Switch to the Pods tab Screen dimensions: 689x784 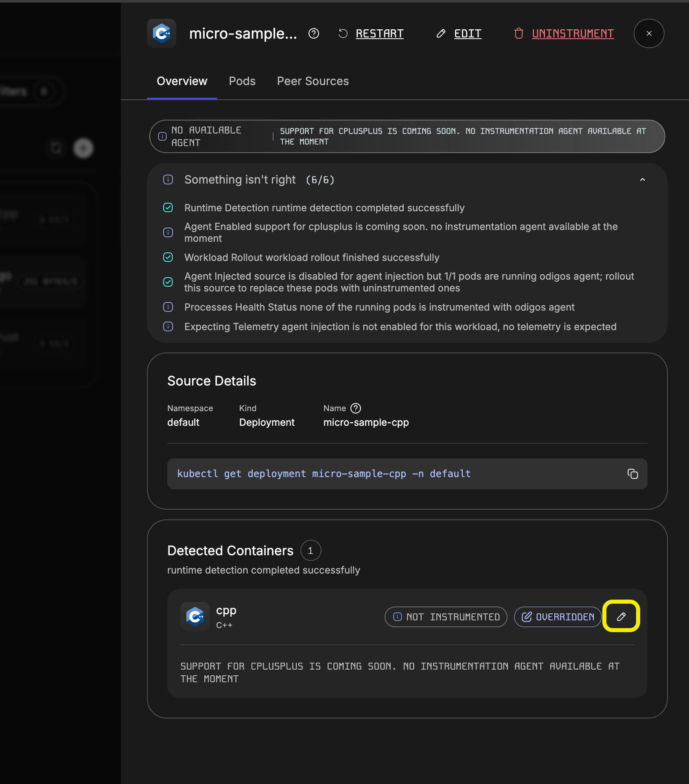pyautogui.click(x=242, y=81)
